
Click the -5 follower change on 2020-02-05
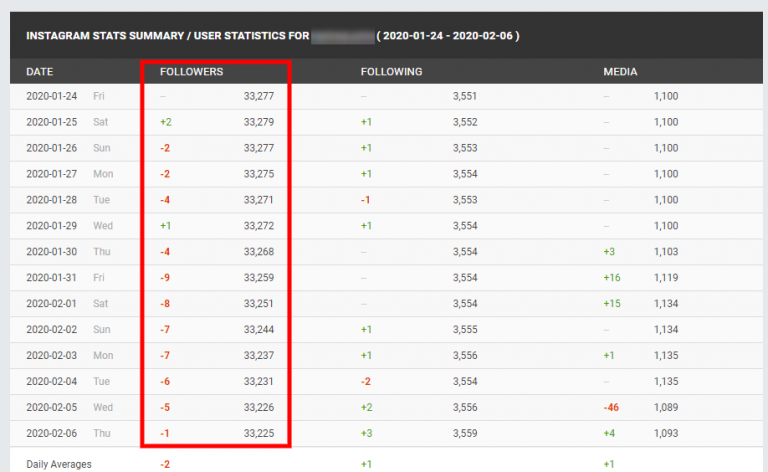[165, 407]
